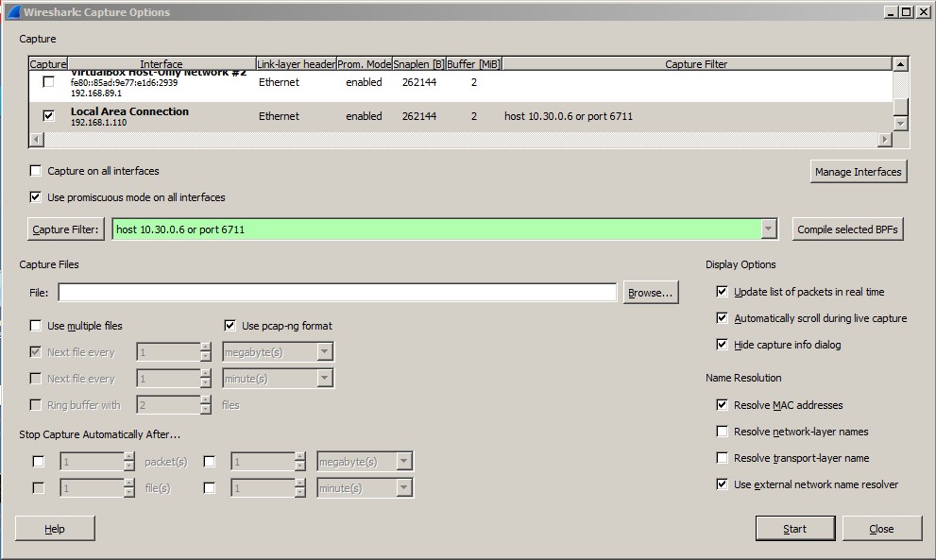The width and height of the screenshot is (936, 560).
Task: Click the VirtualBox row's IPv6 address fe80::85ad:9e77:e1d6:2939
Action: tap(124, 82)
